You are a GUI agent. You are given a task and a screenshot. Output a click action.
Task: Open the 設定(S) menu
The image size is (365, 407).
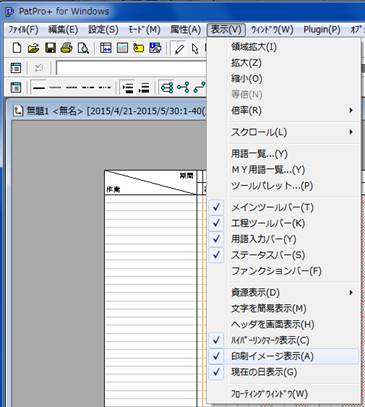point(103,30)
